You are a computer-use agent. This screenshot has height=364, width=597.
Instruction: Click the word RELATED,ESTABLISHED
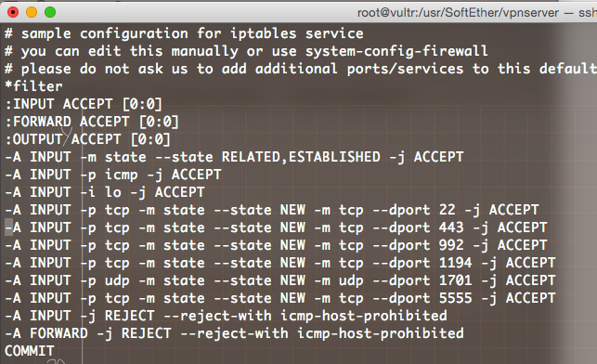(x=301, y=157)
